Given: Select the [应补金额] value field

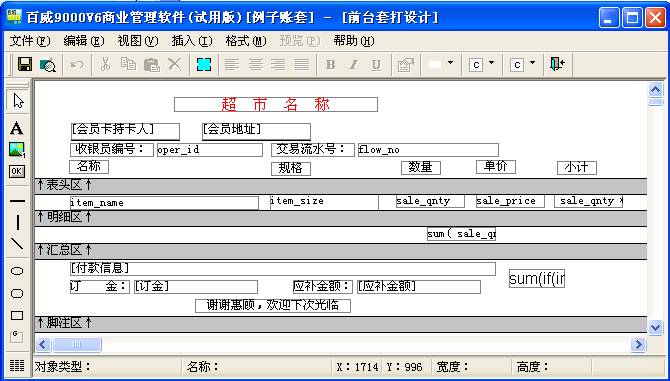Looking at the screenshot, I should tap(419, 287).
